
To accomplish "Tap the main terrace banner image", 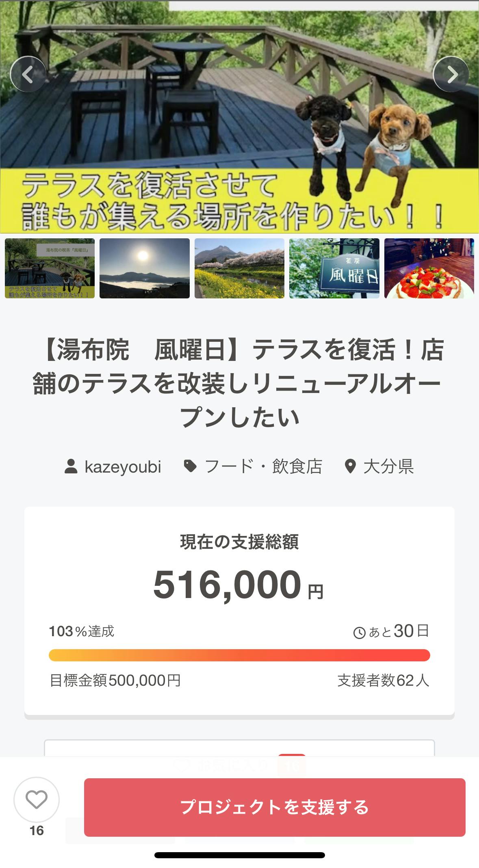I will [239, 117].
